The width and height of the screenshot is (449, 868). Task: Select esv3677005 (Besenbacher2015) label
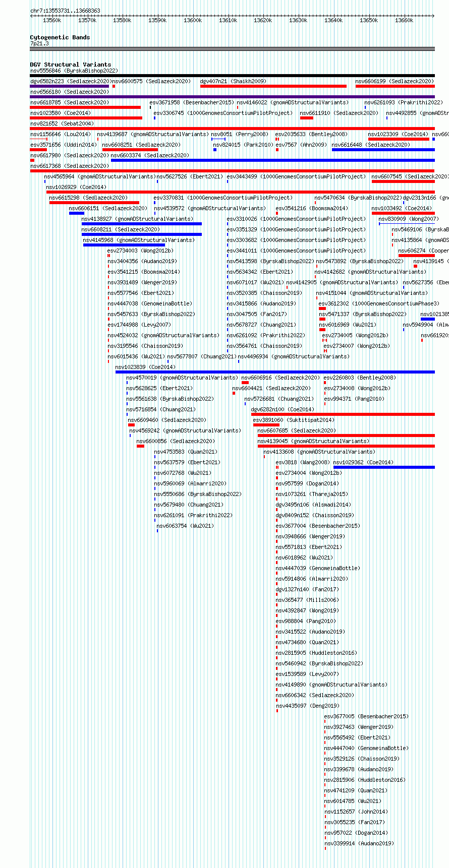tap(366, 716)
